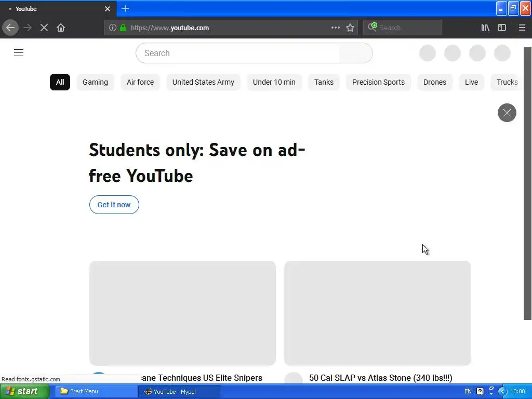Click the EN language indicator in tray
The width and height of the screenshot is (532, 399).
coord(468,392)
